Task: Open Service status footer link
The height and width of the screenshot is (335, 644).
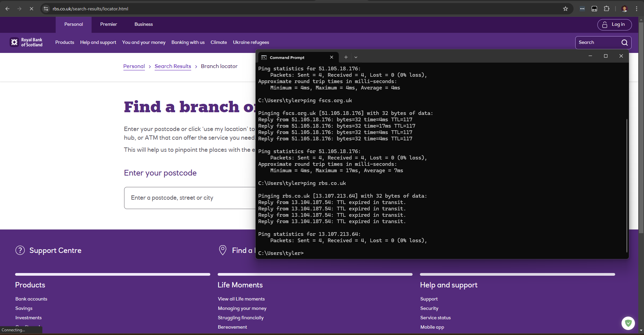Action: (x=435, y=318)
